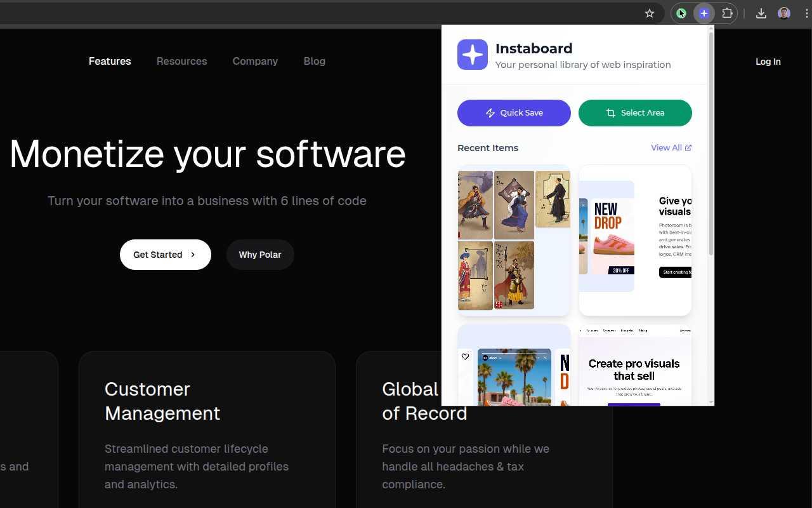Select the Features navigation item

[110, 61]
